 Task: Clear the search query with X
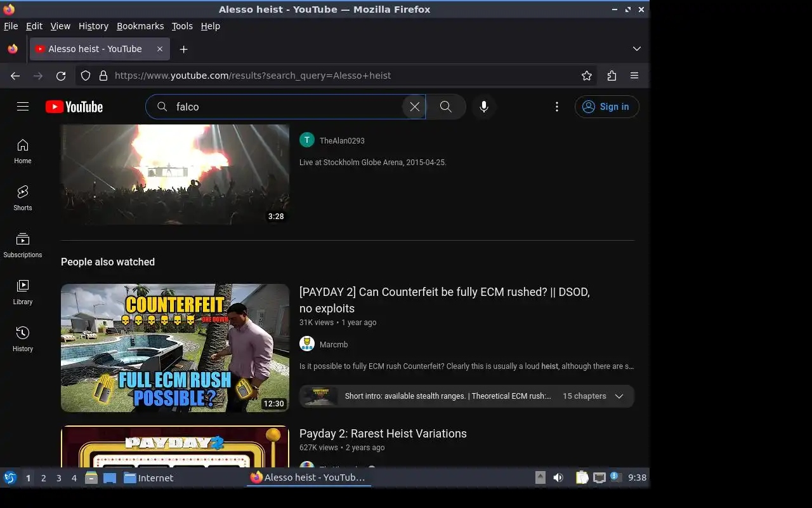414,107
